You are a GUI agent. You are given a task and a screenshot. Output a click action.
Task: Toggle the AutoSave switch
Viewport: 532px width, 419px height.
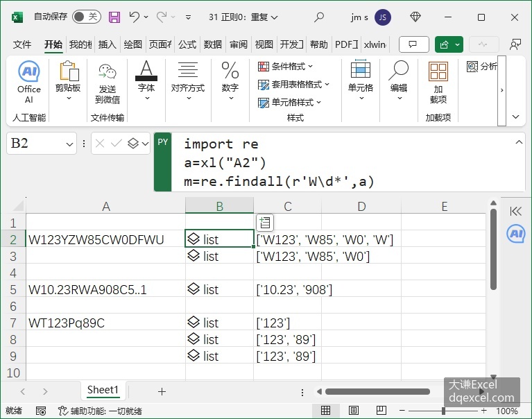[87, 17]
